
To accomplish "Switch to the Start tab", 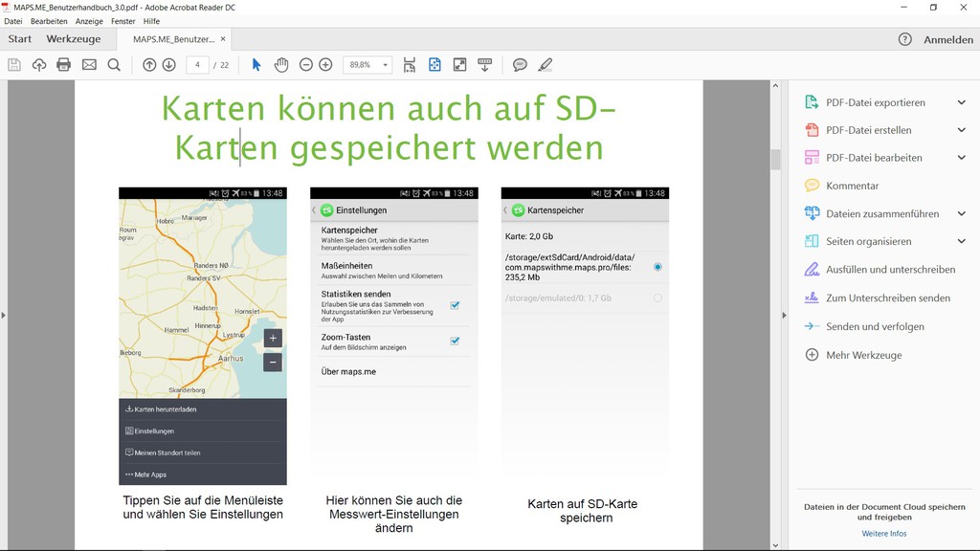I will point(20,38).
